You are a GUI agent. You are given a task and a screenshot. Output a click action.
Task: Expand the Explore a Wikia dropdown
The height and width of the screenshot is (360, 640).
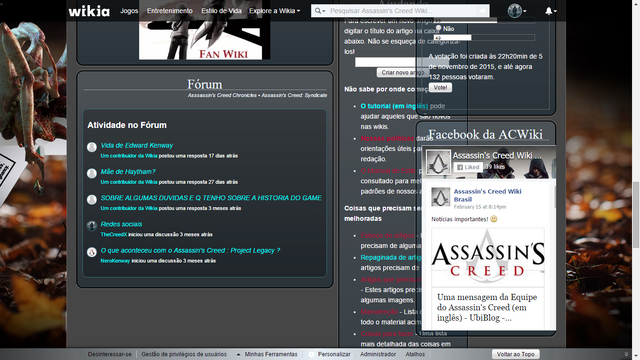pos(274,11)
